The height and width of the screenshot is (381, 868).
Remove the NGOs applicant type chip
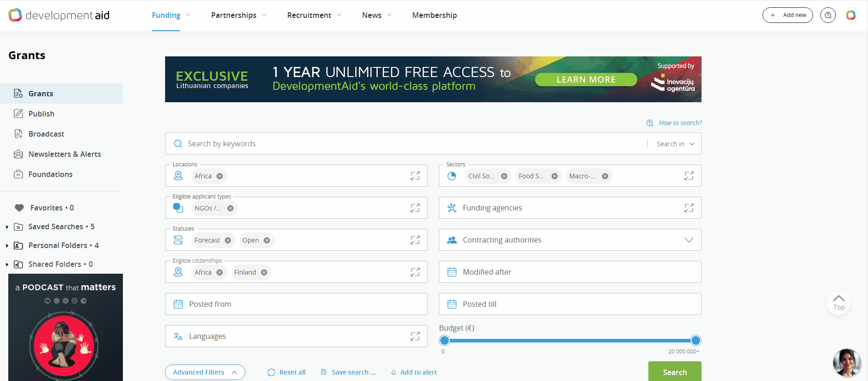click(x=230, y=208)
